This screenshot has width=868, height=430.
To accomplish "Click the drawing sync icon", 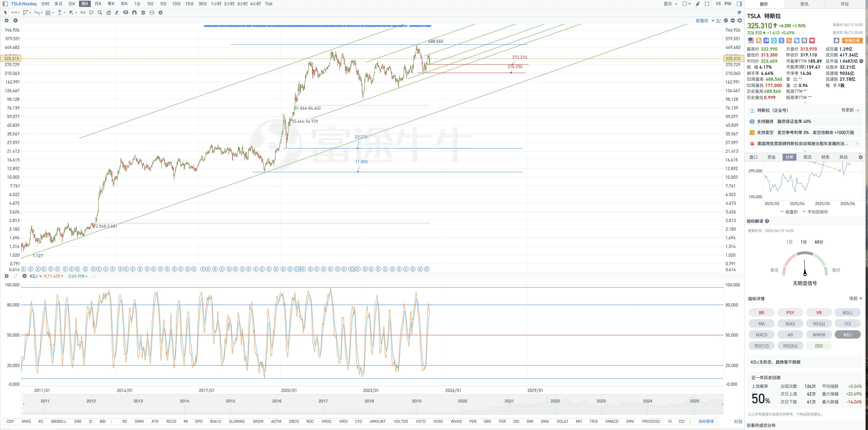I will [152, 12].
